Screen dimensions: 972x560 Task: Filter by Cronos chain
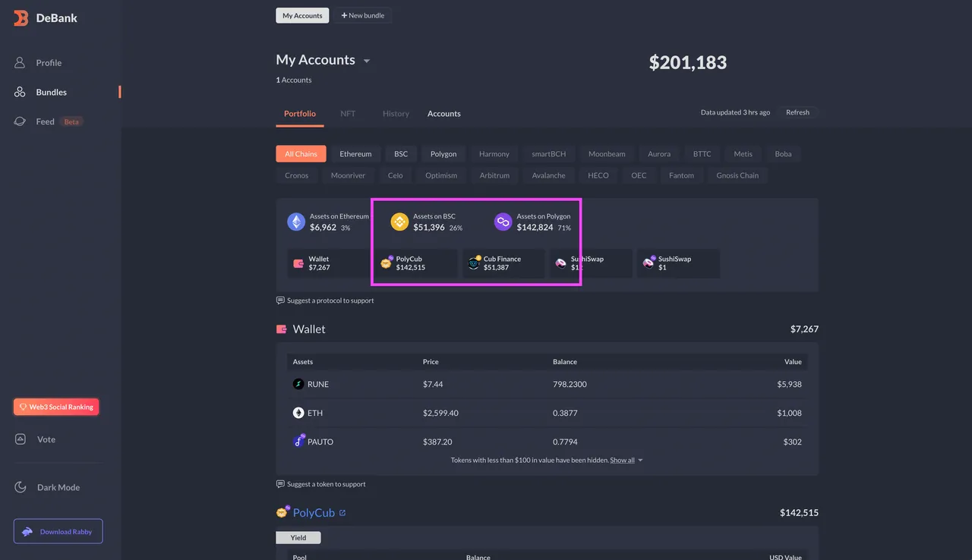297,175
